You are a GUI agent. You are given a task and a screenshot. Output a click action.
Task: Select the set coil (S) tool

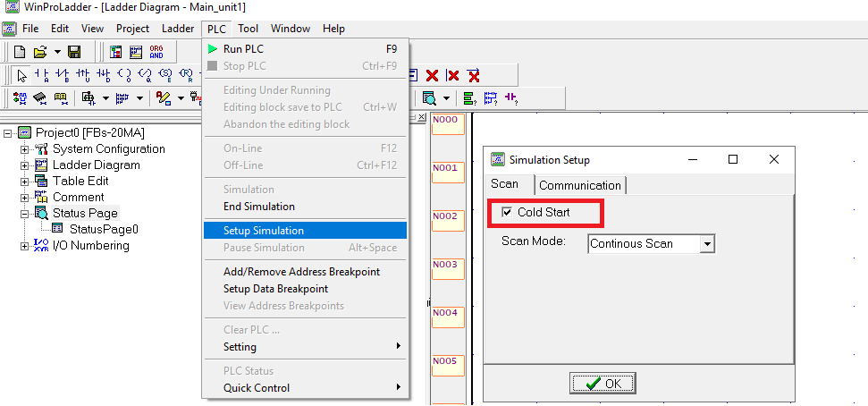coord(165,75)
